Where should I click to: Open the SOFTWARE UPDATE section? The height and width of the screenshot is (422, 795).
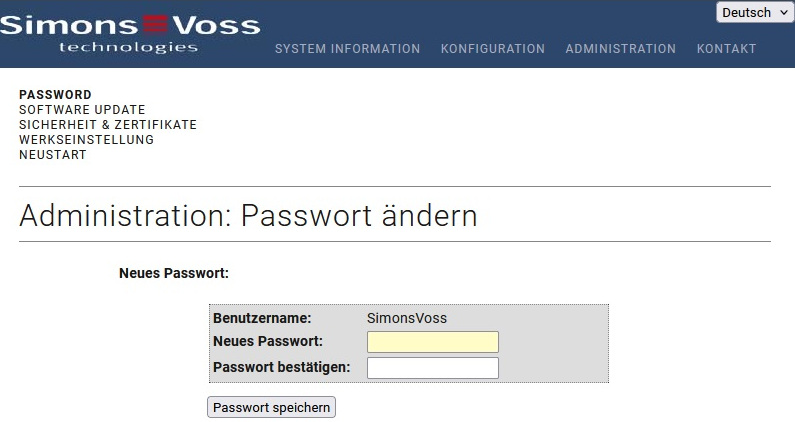coord(82,110)
